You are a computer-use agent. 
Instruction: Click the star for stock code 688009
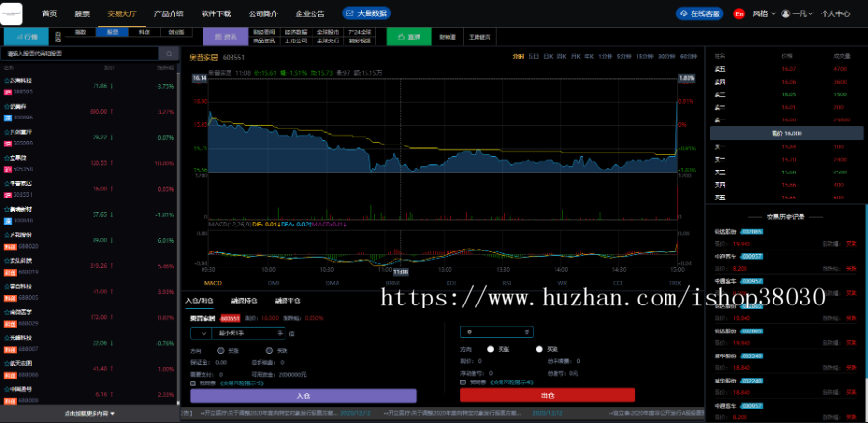[x=7, y=389]
